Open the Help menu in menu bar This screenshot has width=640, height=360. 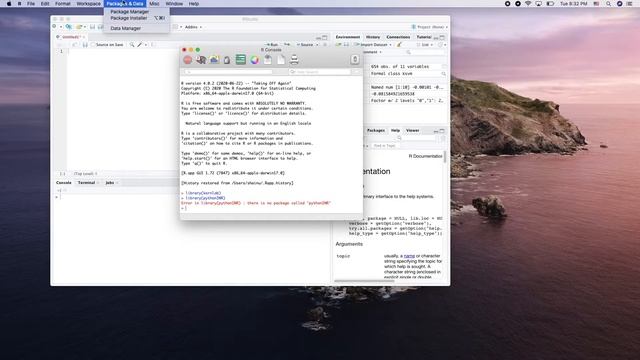pos(194,4)
